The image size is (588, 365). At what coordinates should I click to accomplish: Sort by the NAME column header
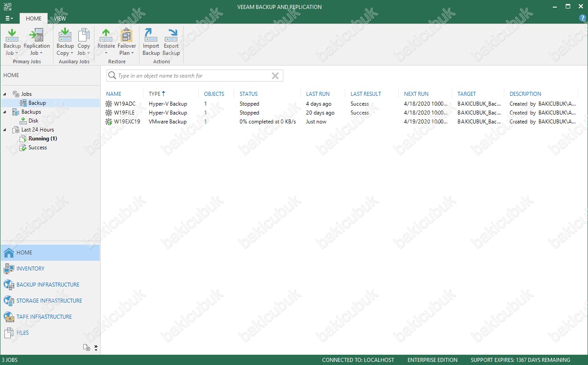[x=114, y=94]
